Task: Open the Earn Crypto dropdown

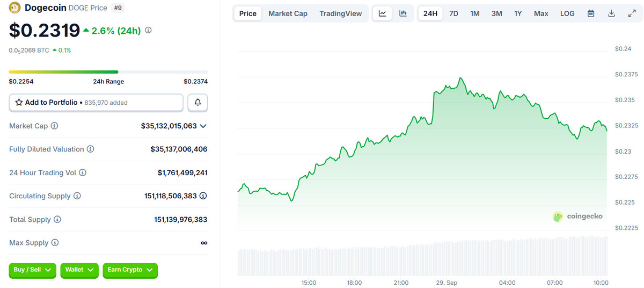Action: coord(130,270)
